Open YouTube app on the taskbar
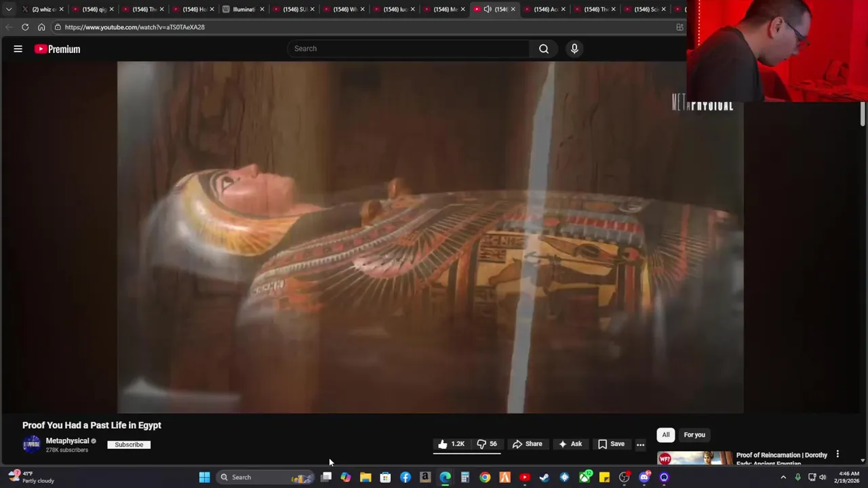 (524, 477)
